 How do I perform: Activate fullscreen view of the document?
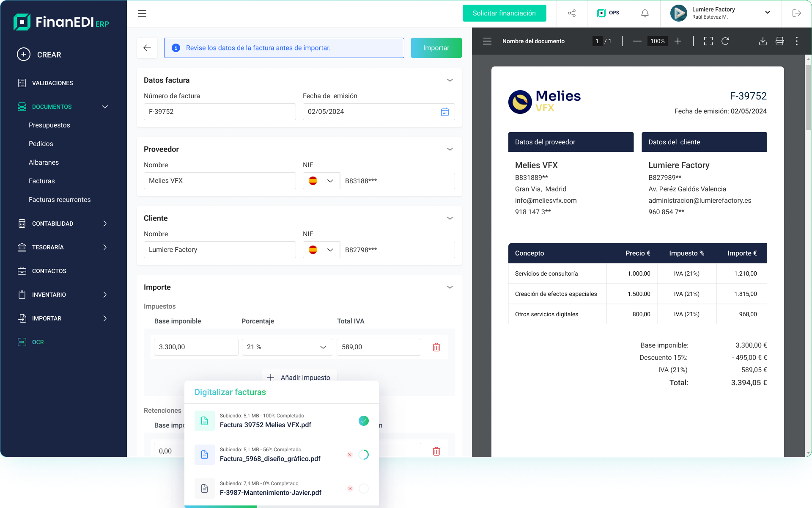708,41
